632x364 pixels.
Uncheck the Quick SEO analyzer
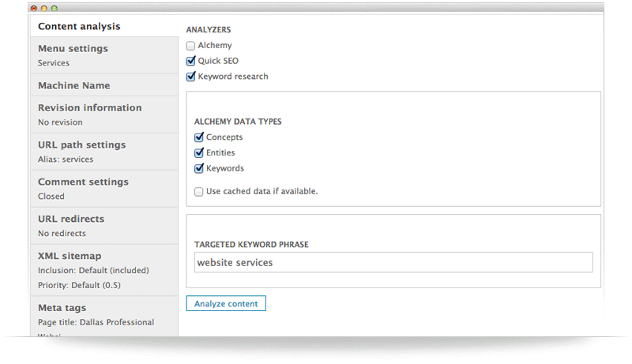(190, 61)
